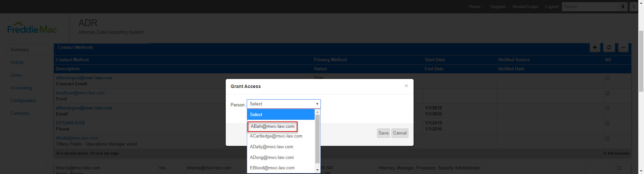Go to Summary in the sidebar
The image size is (644, 174).
pyautogui.click(x=20, y=50)
